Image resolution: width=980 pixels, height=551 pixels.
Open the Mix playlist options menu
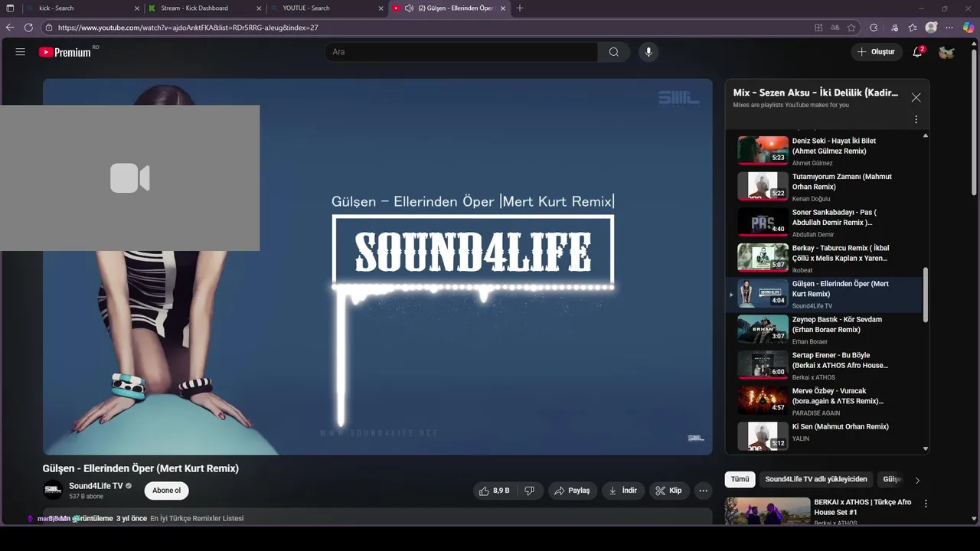pos(916,119)
